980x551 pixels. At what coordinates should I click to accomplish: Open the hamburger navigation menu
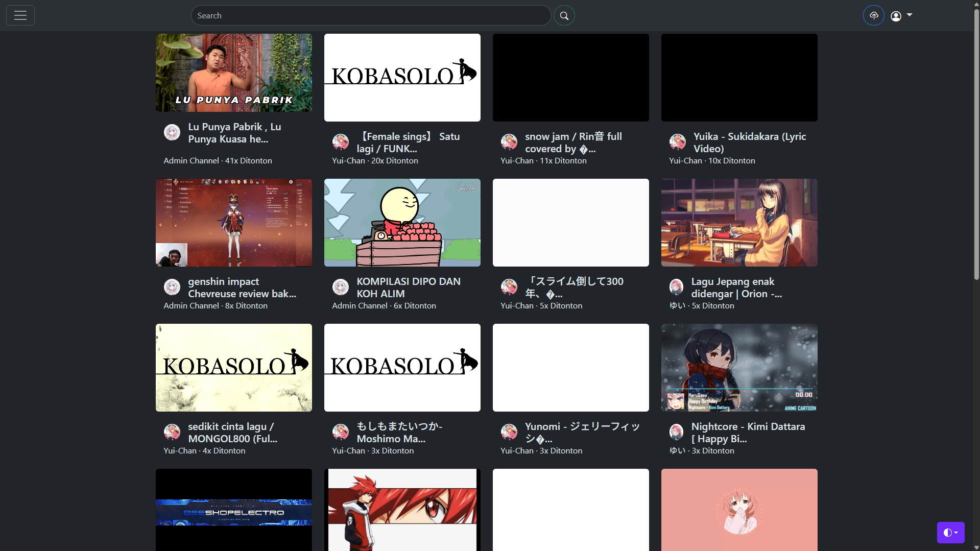click(20, 15)
